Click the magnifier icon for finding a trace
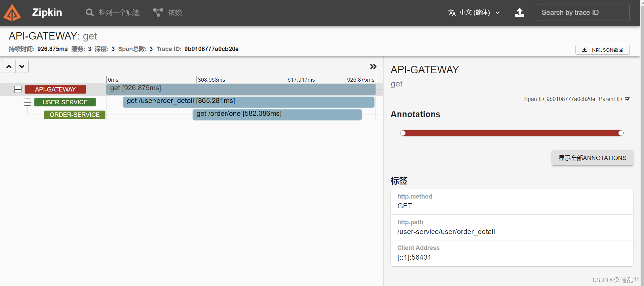Screen dimensions: 644x286 tap(89, 12)
